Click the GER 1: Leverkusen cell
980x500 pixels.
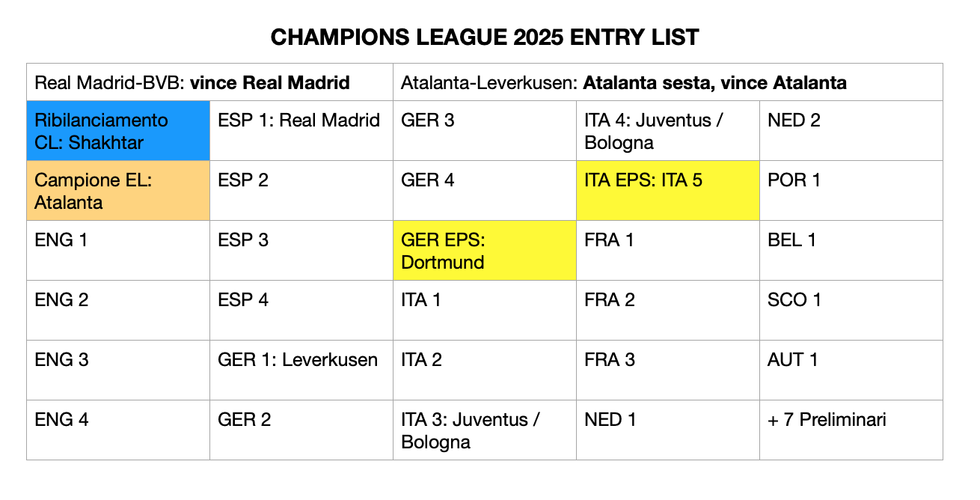coord(301,370)
